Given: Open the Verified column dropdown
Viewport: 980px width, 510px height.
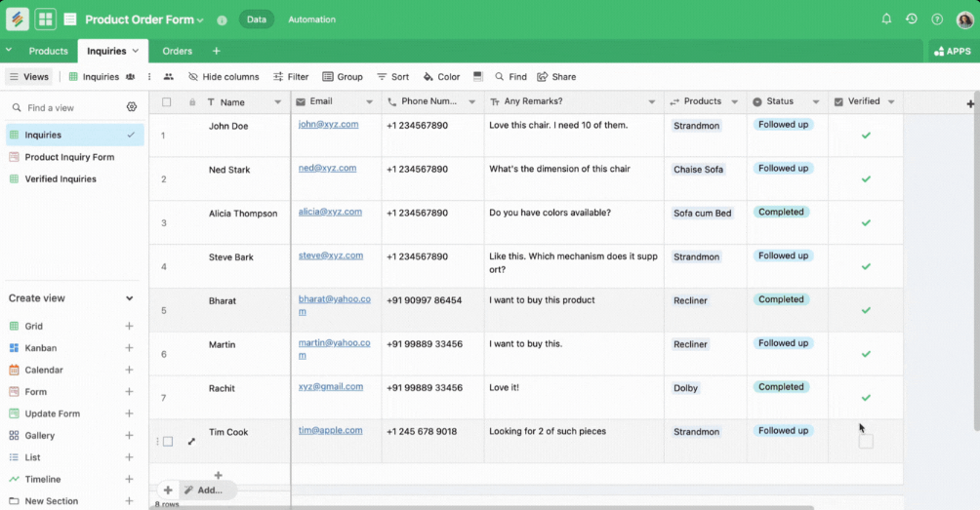Looking at the screenshot, I should 891,101.
